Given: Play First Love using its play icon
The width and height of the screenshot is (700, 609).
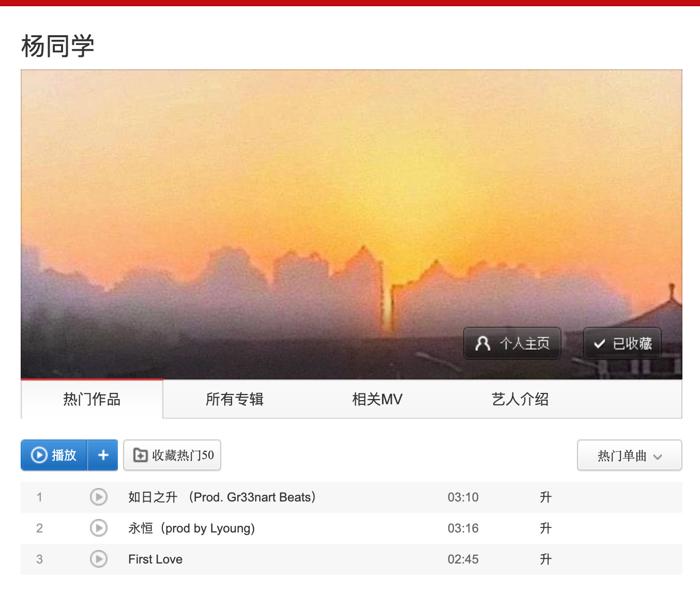Looking at the screenshot, I should 98,559.
